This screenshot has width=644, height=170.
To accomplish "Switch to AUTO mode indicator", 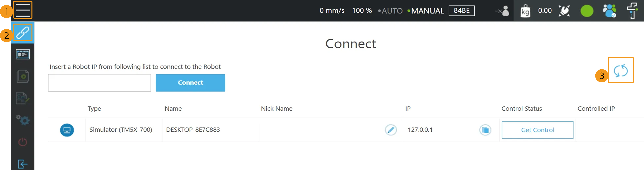I will (390, 11).
